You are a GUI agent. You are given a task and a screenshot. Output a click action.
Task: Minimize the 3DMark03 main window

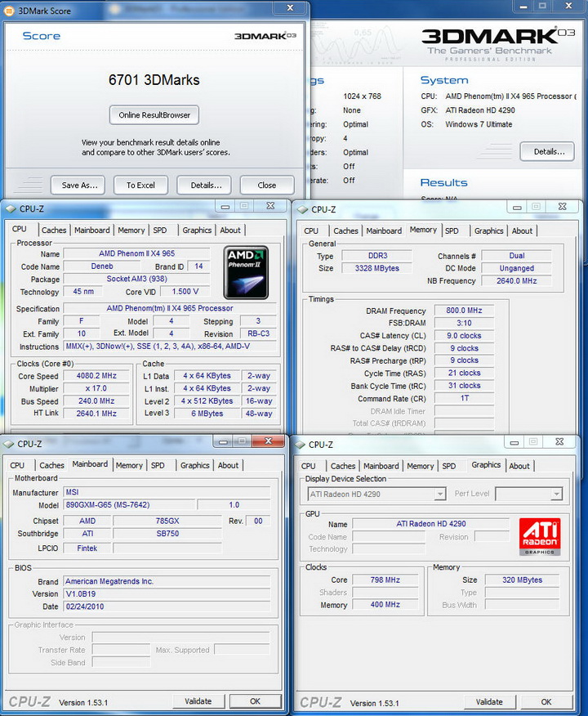coord(523,7)
